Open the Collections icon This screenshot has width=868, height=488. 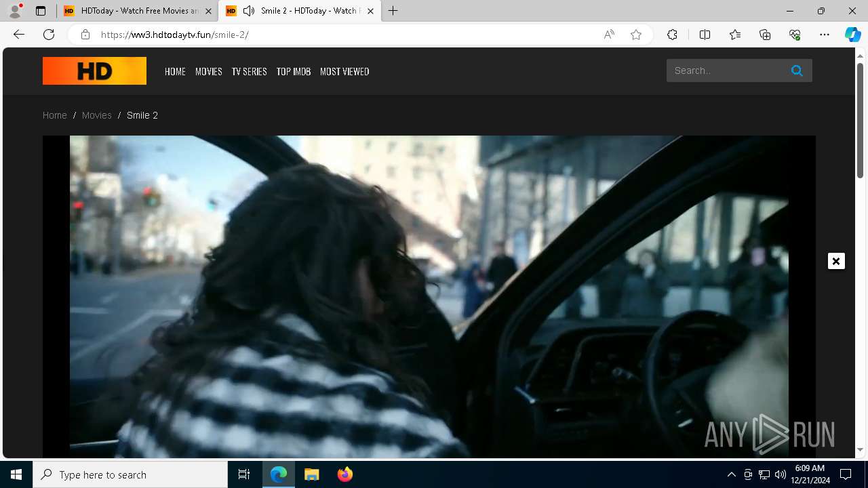coord(765,35)
